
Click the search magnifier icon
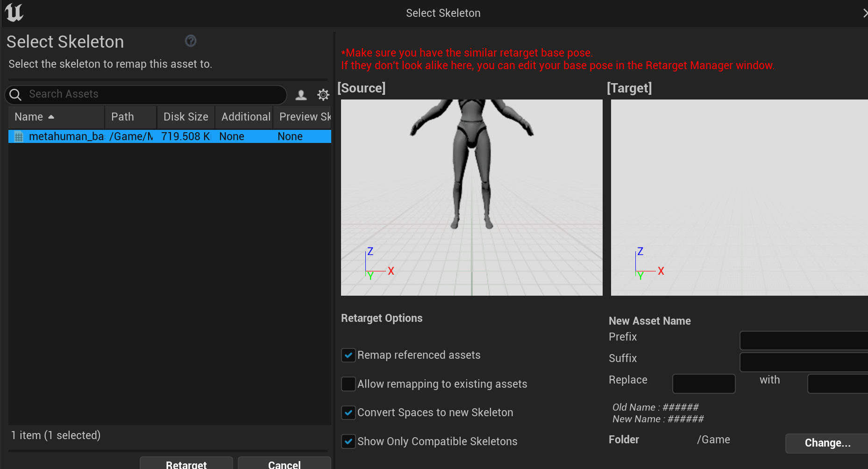pyautogui.click(x=15, y=94)
